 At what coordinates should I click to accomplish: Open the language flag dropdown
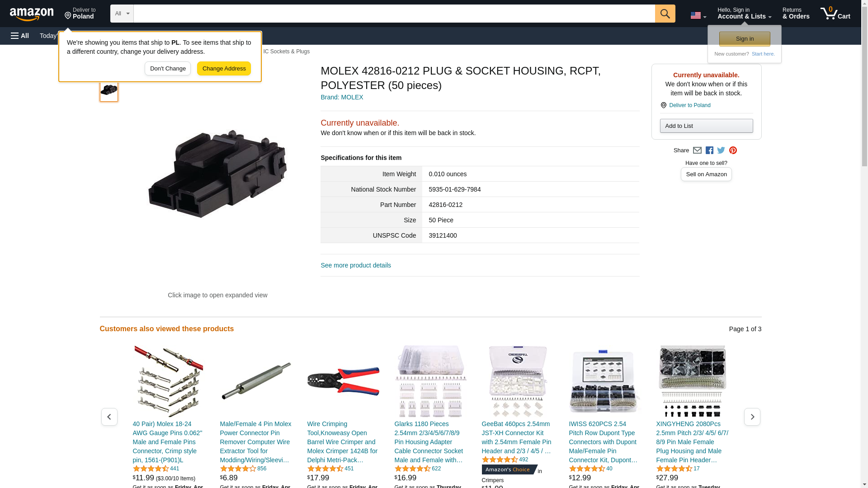698,15
